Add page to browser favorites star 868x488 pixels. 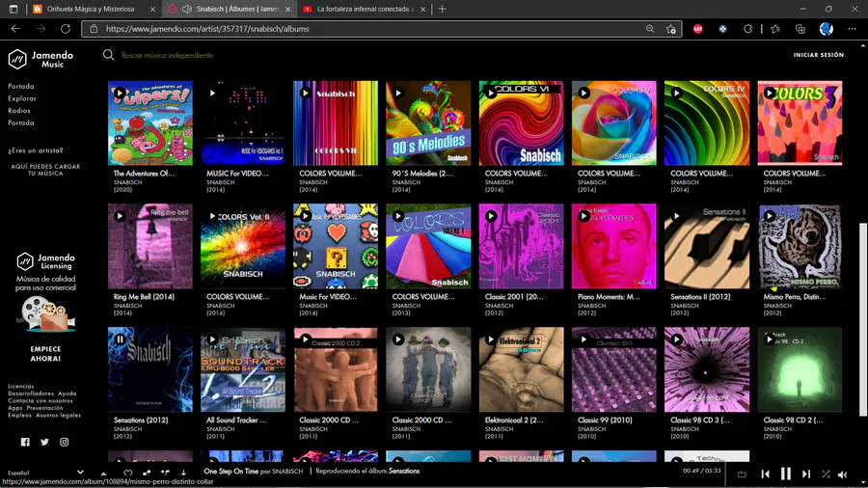671,29
